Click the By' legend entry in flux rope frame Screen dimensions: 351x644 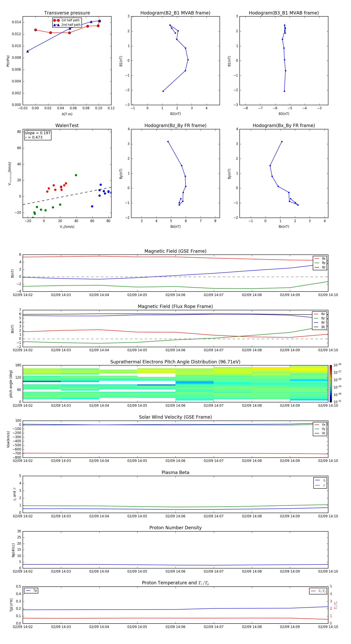320,318
